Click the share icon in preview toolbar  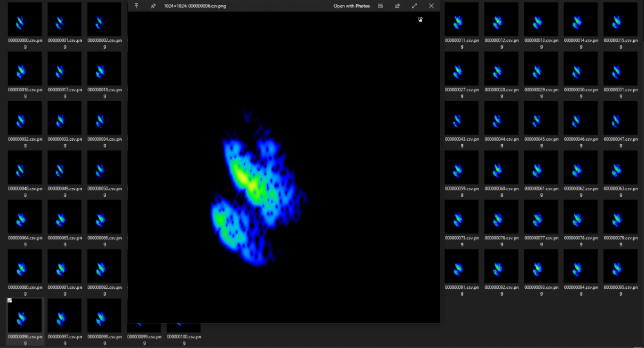[397, 6]
